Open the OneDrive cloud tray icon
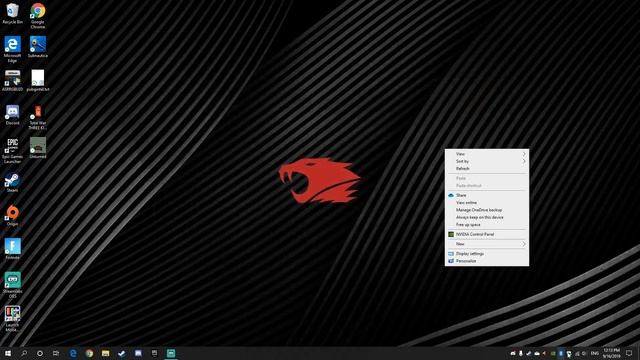640x360 pixels. click(537, 353)
